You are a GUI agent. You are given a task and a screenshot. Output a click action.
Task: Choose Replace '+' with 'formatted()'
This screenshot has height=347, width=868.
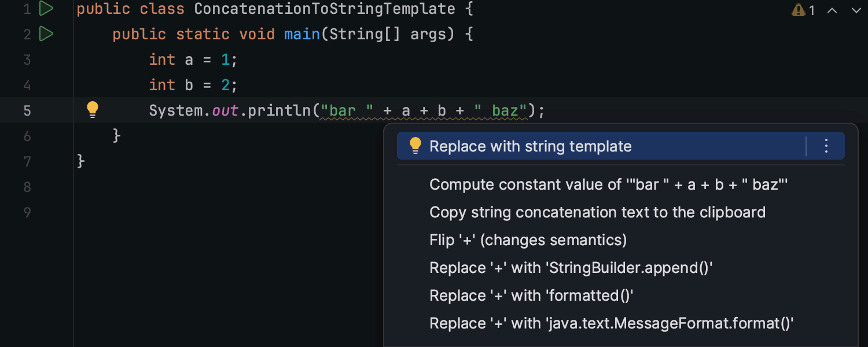[x=531, y=296]
